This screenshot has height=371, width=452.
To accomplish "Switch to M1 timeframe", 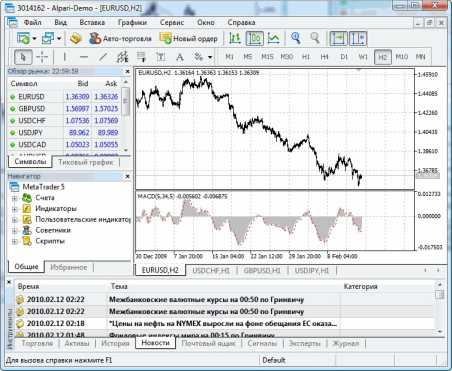I will (x=229, y=57).
